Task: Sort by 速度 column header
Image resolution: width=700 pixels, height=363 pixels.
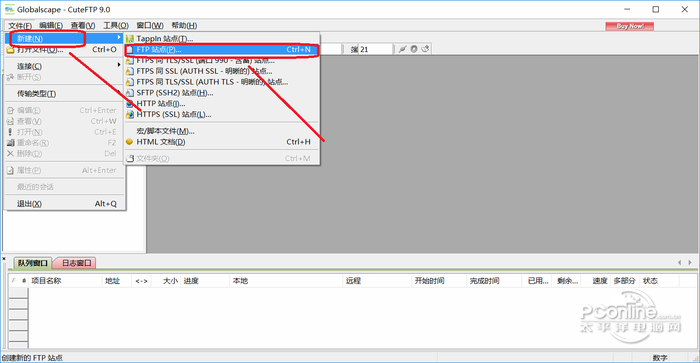Action: (x=596, y=281)
